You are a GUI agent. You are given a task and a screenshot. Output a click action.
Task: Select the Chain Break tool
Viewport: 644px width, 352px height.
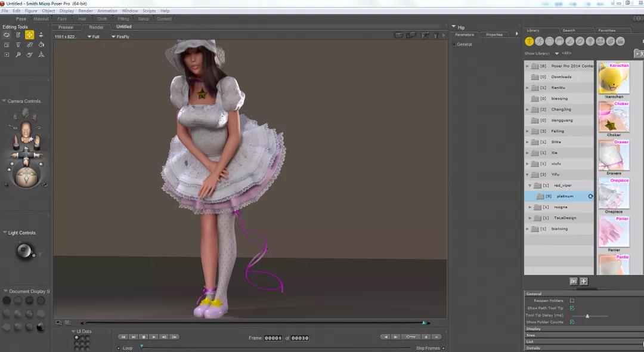coord(30,45)
